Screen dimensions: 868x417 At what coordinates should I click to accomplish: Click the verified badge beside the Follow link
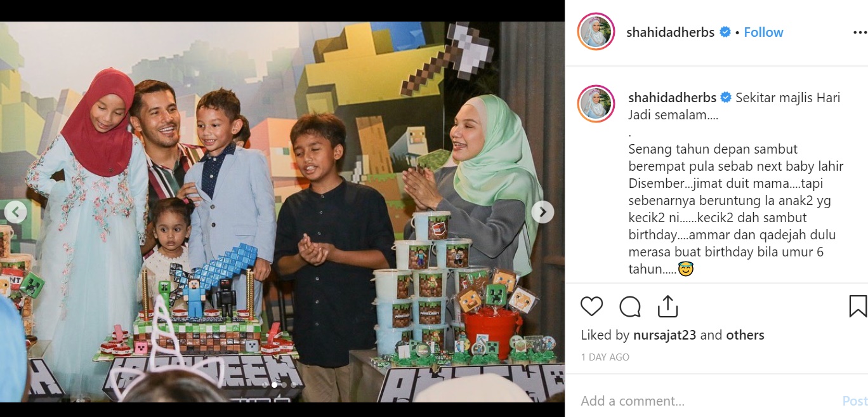[725, 32]
